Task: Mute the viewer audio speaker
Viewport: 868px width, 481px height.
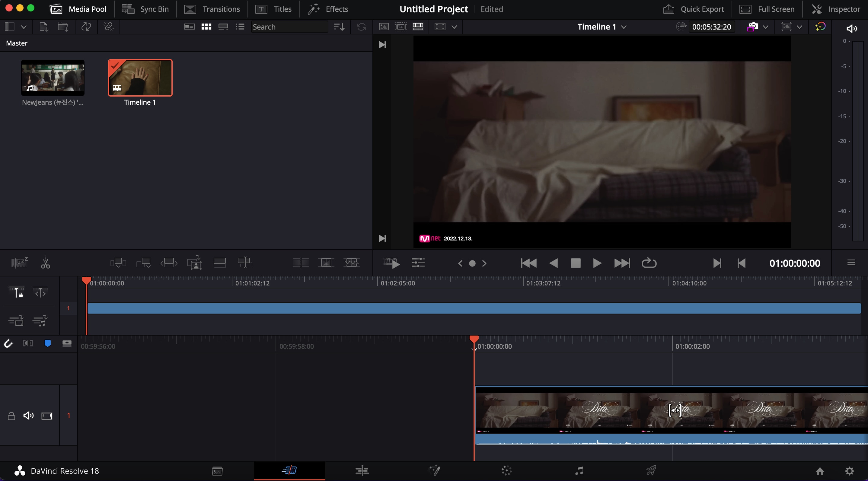Action: (851, 29)
